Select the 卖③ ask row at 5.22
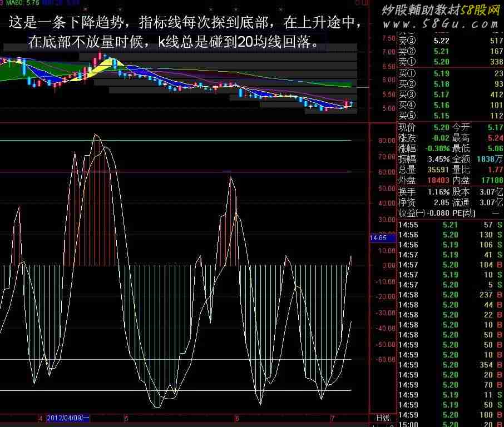This screenshot has width=504, height=427. 451,41
